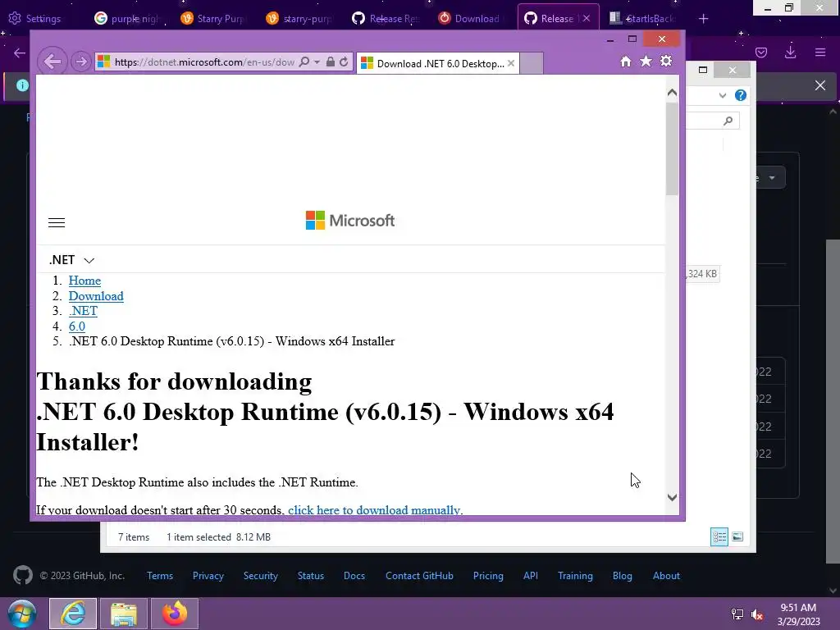
Task: Open the Firefox Settings tab
Action: 35,19
